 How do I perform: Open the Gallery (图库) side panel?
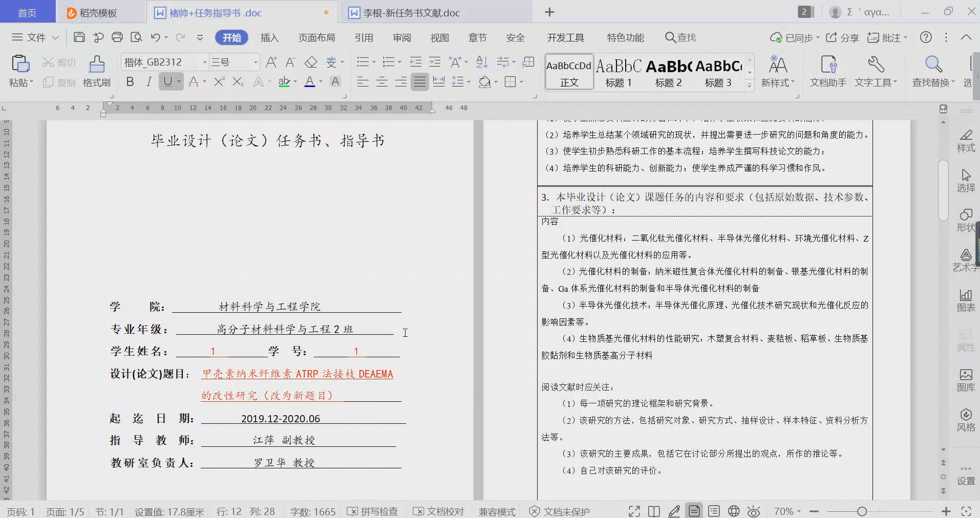point(966,380)
